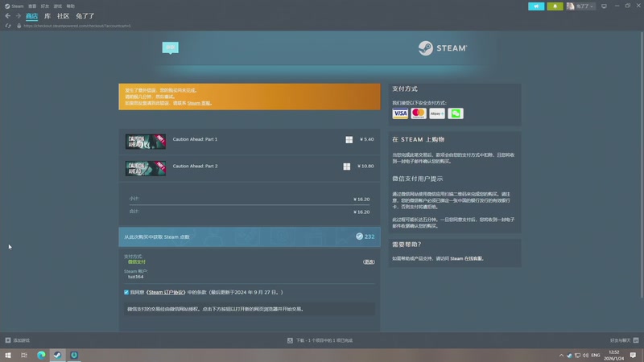The height and width of the screenshot is (362, 644).
Task: Click the Steam points coin icon
Action: (x=359, y=237)
